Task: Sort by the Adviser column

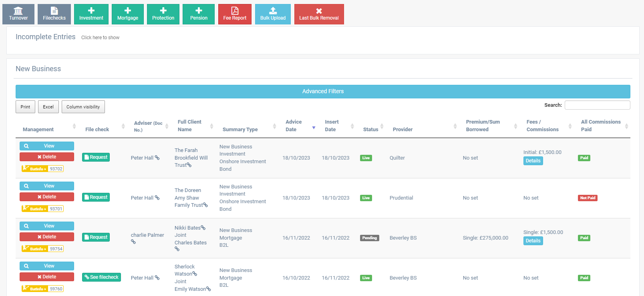Action: tap(167, 126)
